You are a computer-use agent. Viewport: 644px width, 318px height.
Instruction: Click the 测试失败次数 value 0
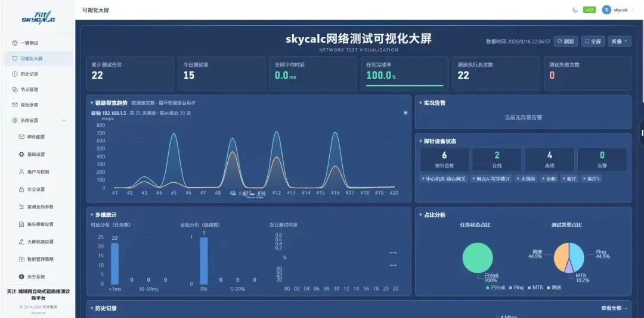coord(552,76)
